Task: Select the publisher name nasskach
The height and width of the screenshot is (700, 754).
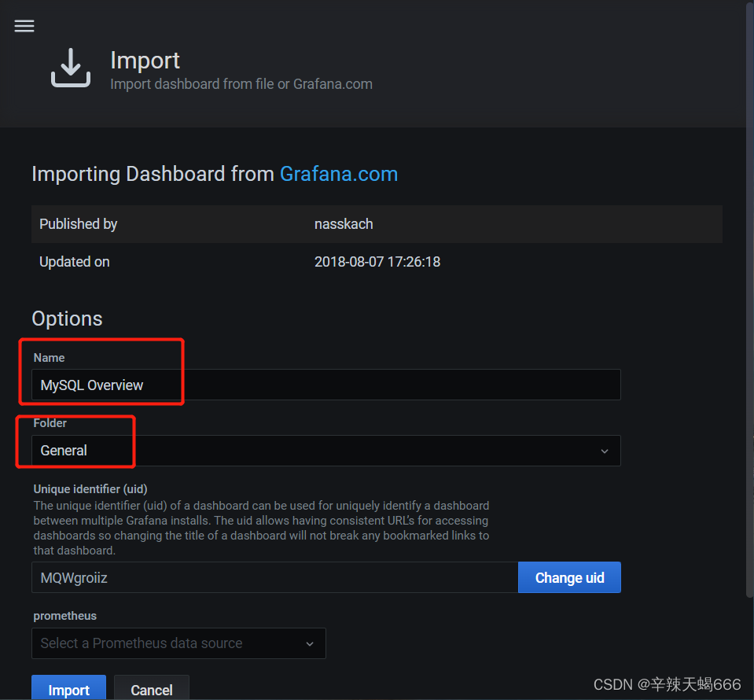Action: (x=344, y=224)
